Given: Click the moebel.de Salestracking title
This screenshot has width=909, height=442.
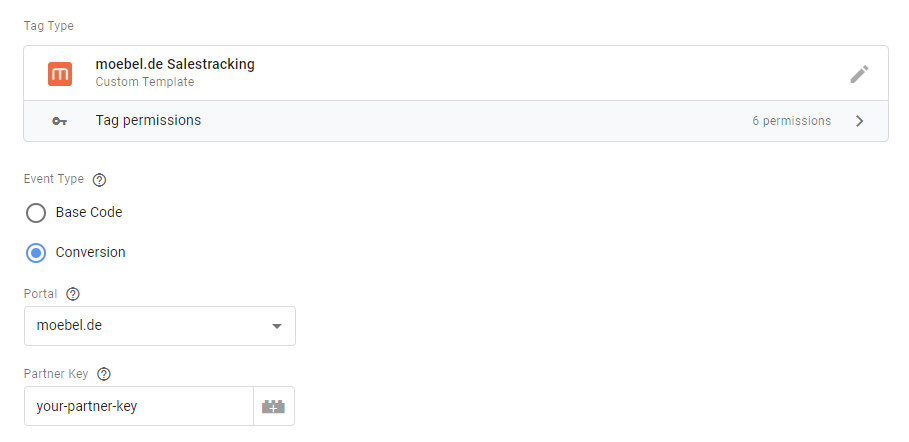Looking at the screenshot, I should click(175, 64).
